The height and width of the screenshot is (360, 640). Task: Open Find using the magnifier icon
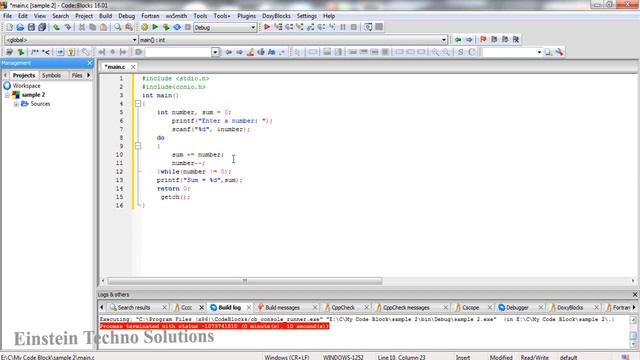(118, 27)
